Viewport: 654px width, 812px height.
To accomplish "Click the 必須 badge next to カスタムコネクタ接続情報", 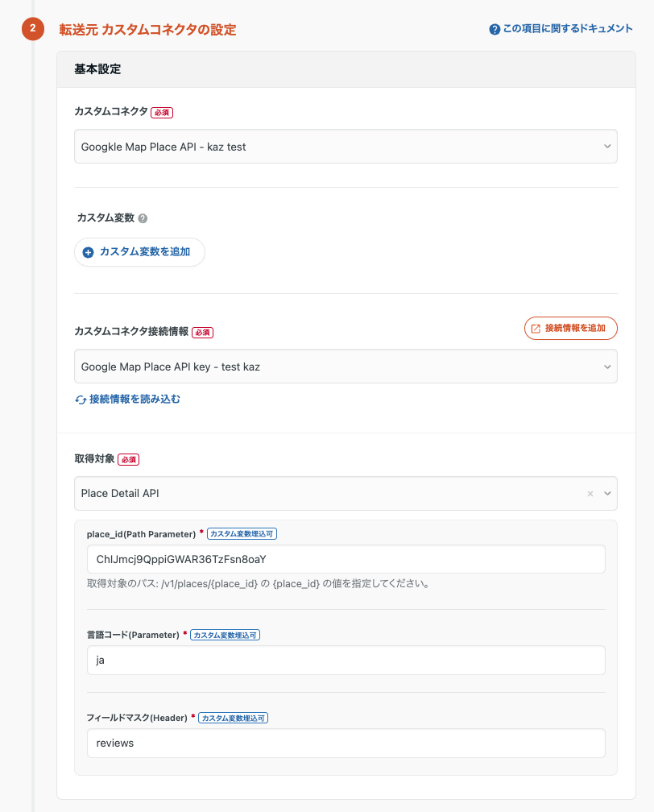I will tap(202, 332).
